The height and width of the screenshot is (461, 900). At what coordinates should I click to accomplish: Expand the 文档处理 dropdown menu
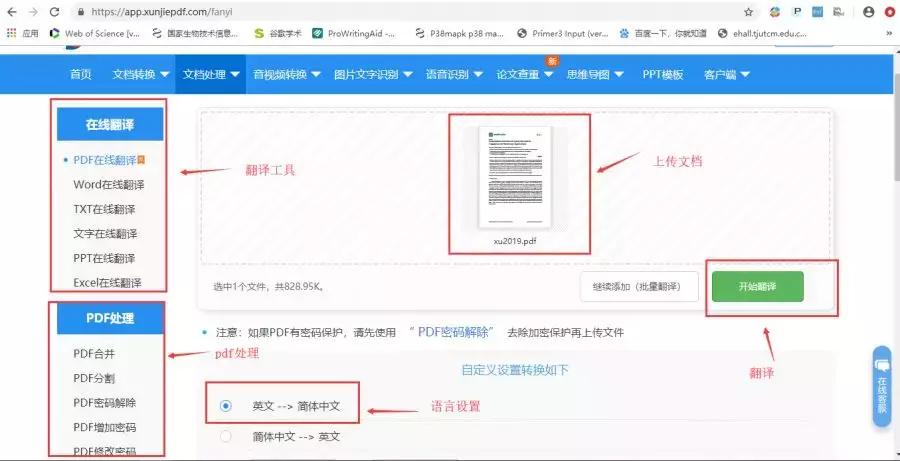(211, 74)
